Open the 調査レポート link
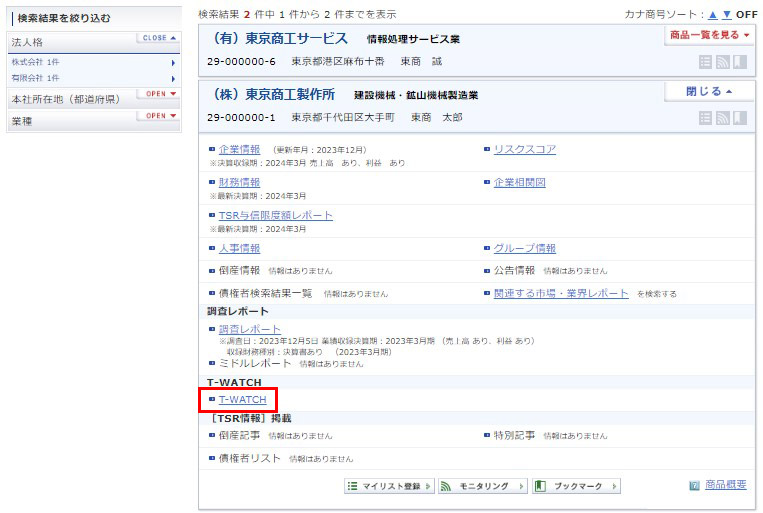This screenshot has width=763, height=513. coord(250,330)
